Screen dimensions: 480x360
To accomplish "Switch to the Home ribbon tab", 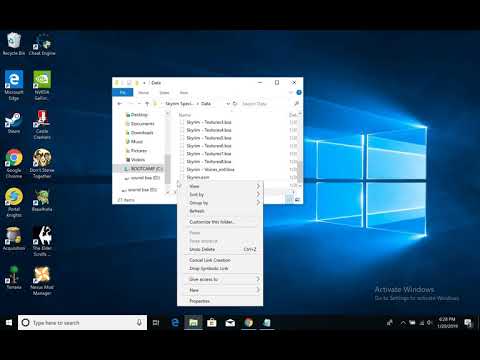I will point(144,92).
